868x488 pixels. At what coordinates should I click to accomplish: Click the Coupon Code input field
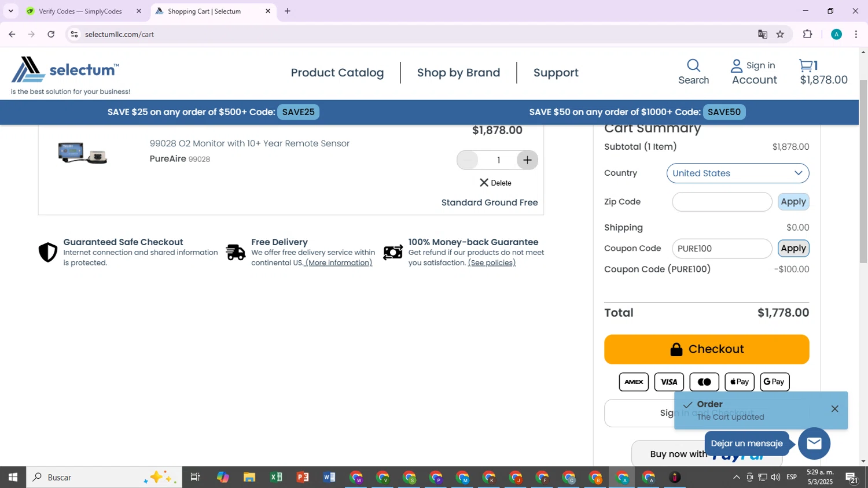coord(722,249)
